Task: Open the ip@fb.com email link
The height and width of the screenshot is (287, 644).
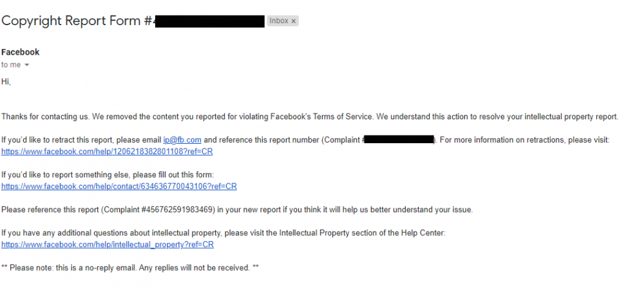Action: tap(182, 140)
